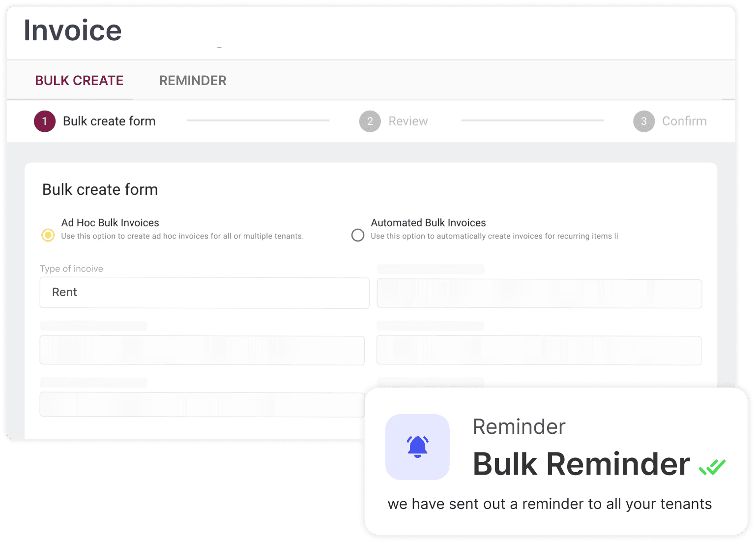Click the Ad Hoc Bulk Invoices label
756x543 pixels.
click(x=110, y=223)
